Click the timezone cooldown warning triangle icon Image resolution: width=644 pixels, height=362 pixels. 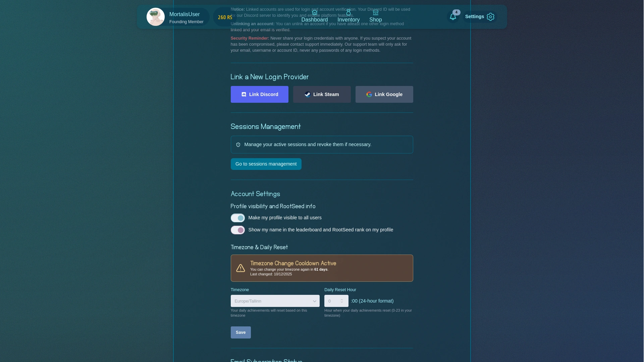pyautogui.click(x=240, y=268)
